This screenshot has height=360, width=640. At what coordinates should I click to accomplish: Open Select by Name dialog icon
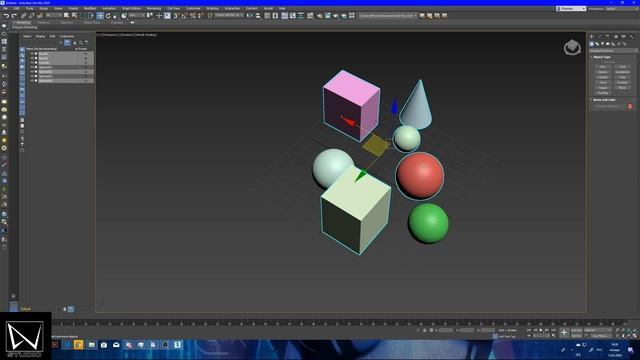pyautogui.click(x=75, y=16)
